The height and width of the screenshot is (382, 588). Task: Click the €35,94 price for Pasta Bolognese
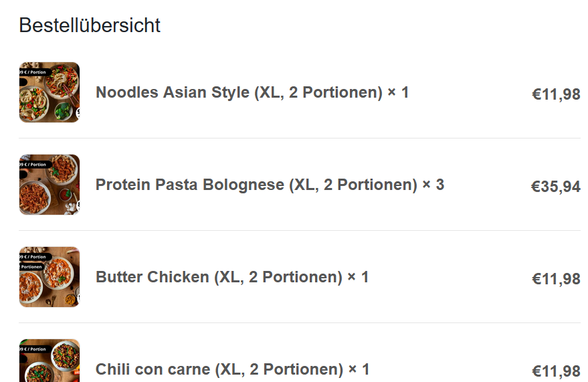[x=556, y=186]
